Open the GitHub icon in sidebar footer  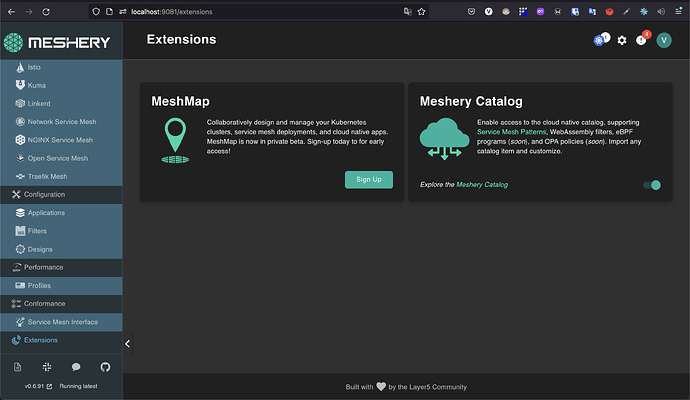coord(105,367)
